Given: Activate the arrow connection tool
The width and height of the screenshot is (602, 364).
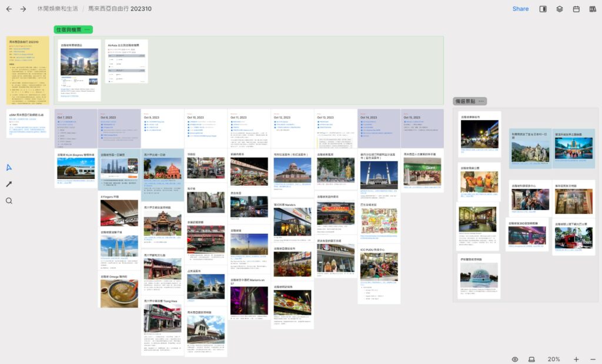Looking at the screenshot, I should click(x=9, y=184).
